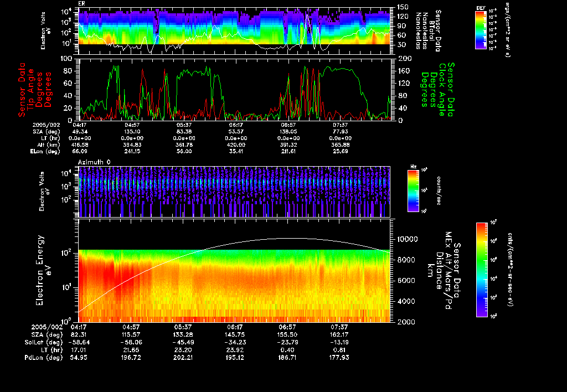
Task: Select SZA value 138.05
Action: [288, 132]
